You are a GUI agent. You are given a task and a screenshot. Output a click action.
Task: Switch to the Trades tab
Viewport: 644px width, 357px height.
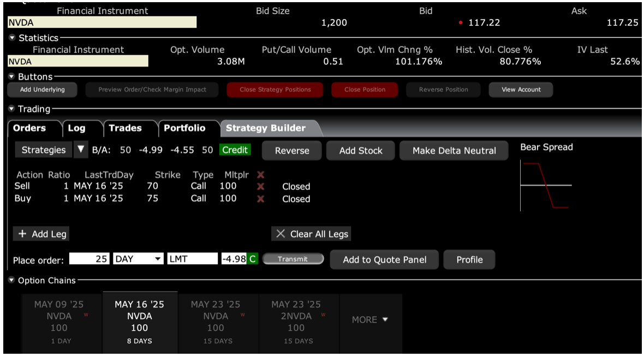pyautogui.click(x=126, y=128)
